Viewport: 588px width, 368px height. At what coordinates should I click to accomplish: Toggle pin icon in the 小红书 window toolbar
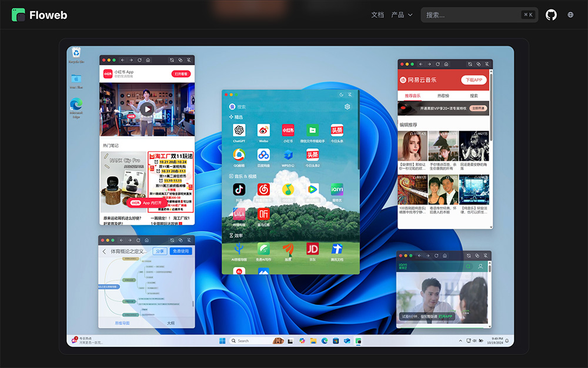click(x=189, y=60)
